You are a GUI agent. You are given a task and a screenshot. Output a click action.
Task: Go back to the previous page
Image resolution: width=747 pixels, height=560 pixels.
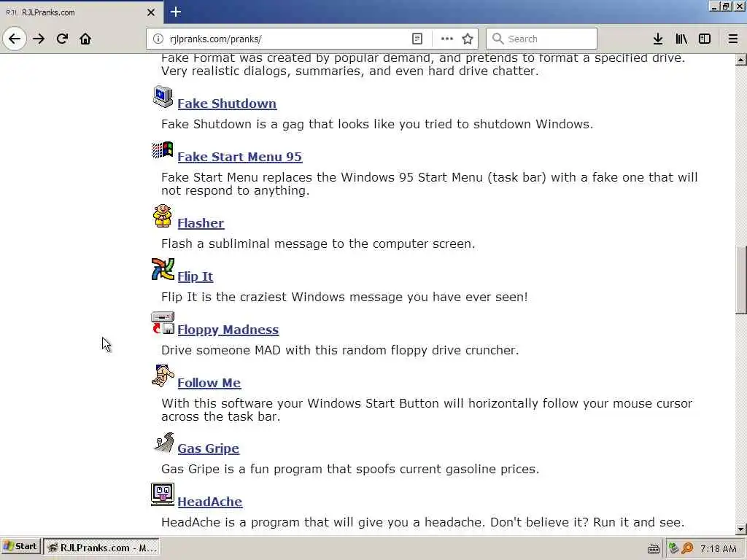(x=15, y=39)
